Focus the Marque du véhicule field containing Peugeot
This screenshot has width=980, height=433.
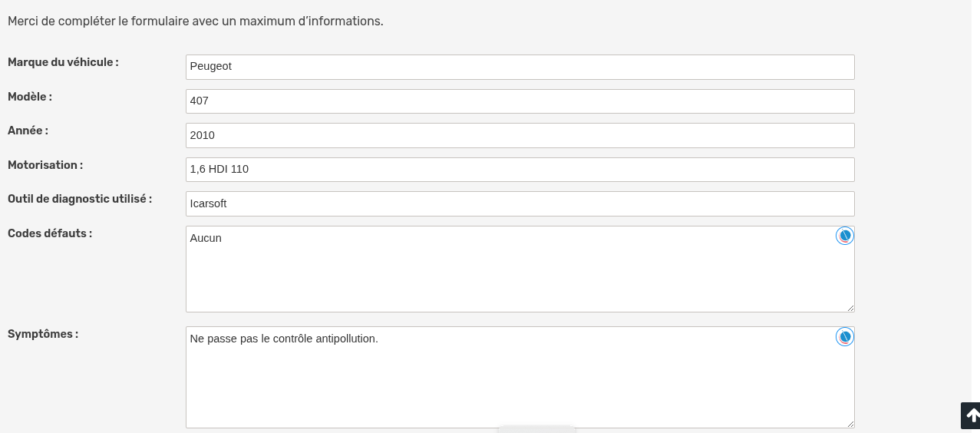(x=520, y=67)
